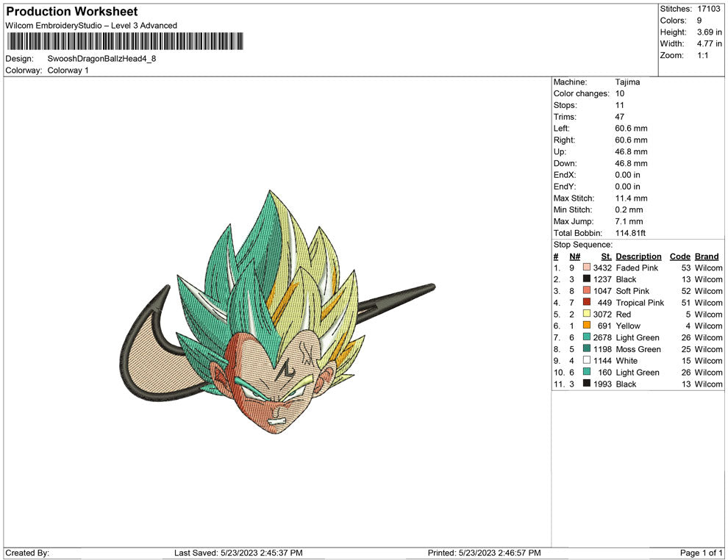The width and height of the screenshot is (728, 560).
Task: Click the St. column header
Action: (606, 256)
